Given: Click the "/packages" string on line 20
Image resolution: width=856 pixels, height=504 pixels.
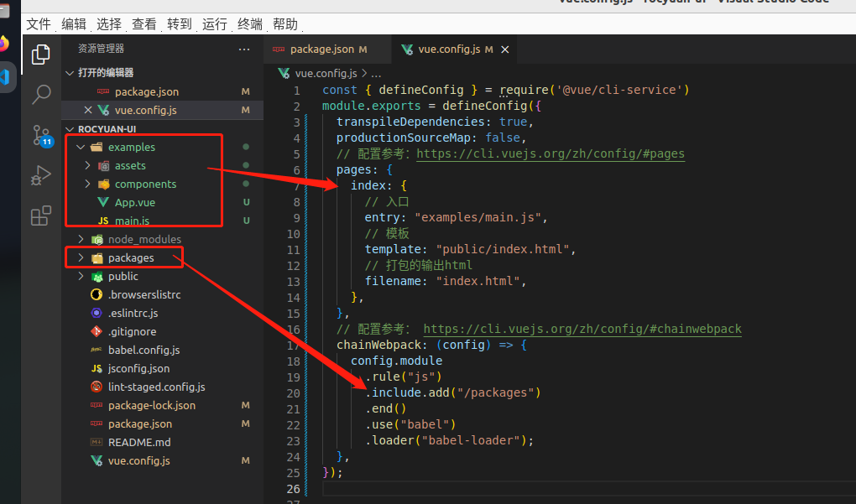Looking at the screenshot, I should (x=496, y=392).
